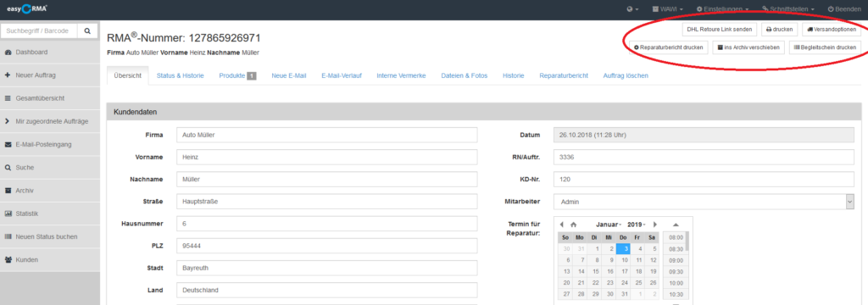Switch to Interne Vermerke tab
Image resolution: width=868 pixels, height=305 pixels.
(x=401, y=76)
